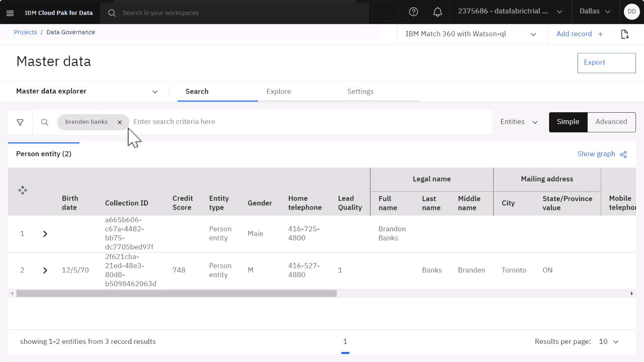Switch to Advanced search mode
Viewport: 644px width, 362px height.
(x=611, y=122)
